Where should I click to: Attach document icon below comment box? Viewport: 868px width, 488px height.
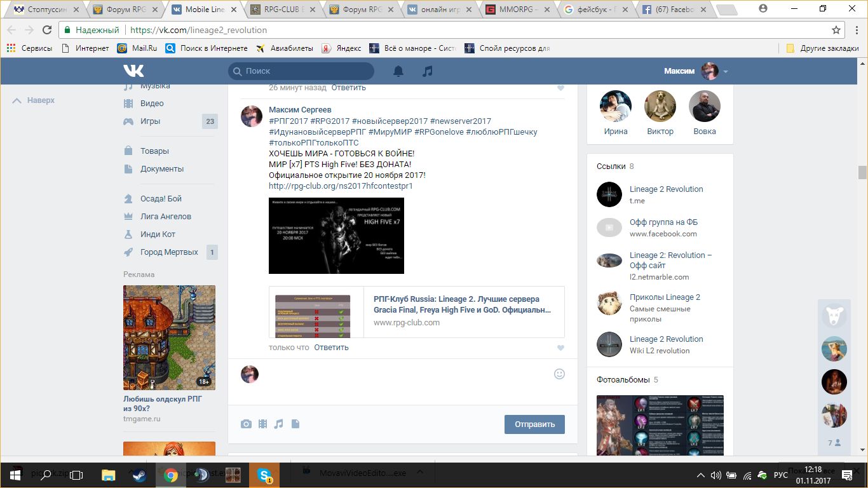point(295,424)
